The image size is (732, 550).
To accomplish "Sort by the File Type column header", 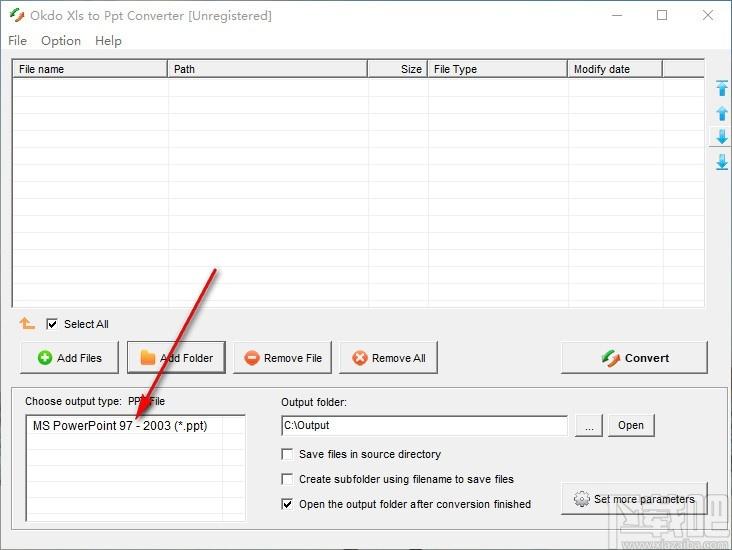I will (497, 69).
